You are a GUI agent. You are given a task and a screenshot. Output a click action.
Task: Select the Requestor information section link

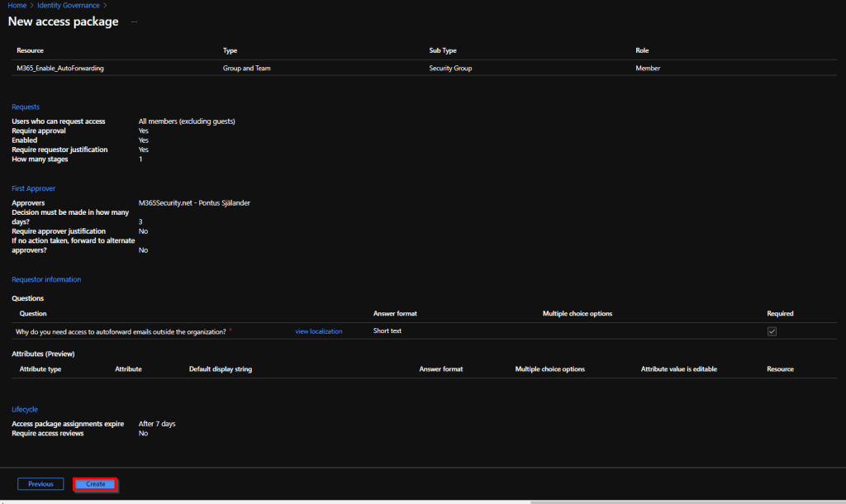46,279
